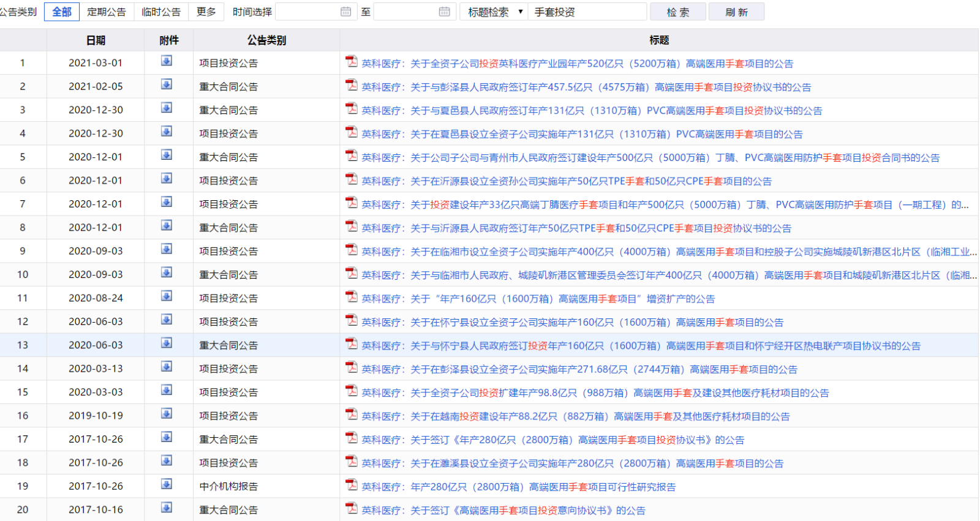Open PDF icon in row 14 彭泽县 271.68亿只

[x=352, y=367]
